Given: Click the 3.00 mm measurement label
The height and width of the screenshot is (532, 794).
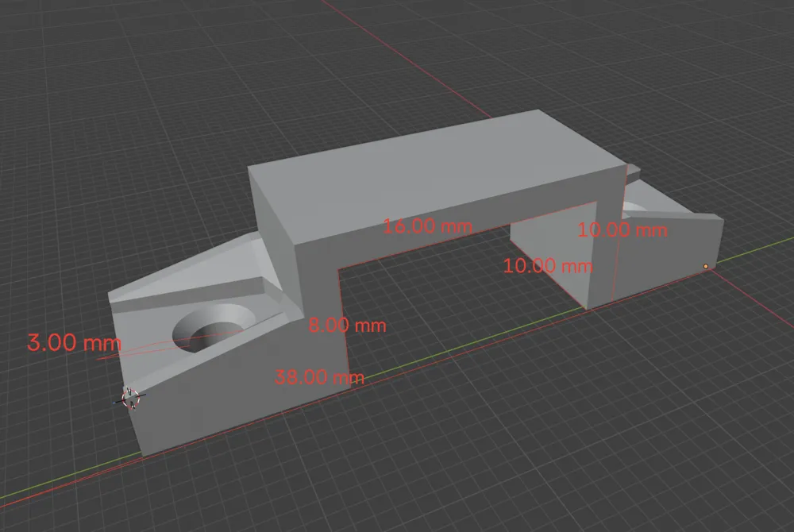Looking at the screenshot, I should pyautogui.click(x=75, y=343).
